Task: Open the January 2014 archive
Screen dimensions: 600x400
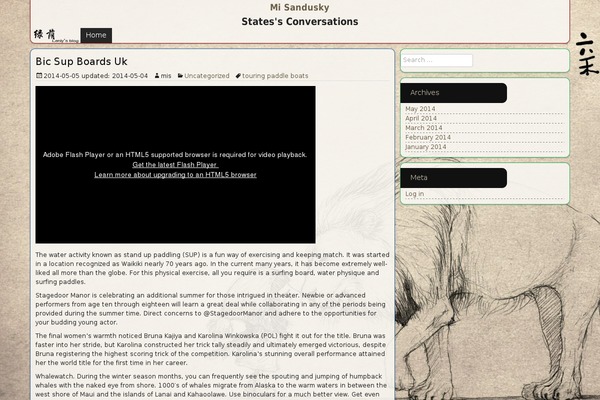Action: (x=426, y=147)
